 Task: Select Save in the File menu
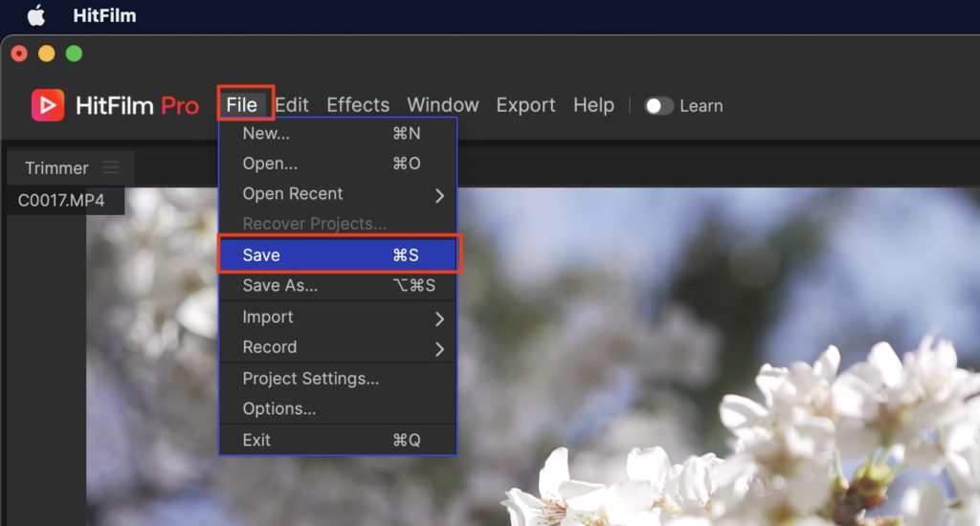(338, 255)
